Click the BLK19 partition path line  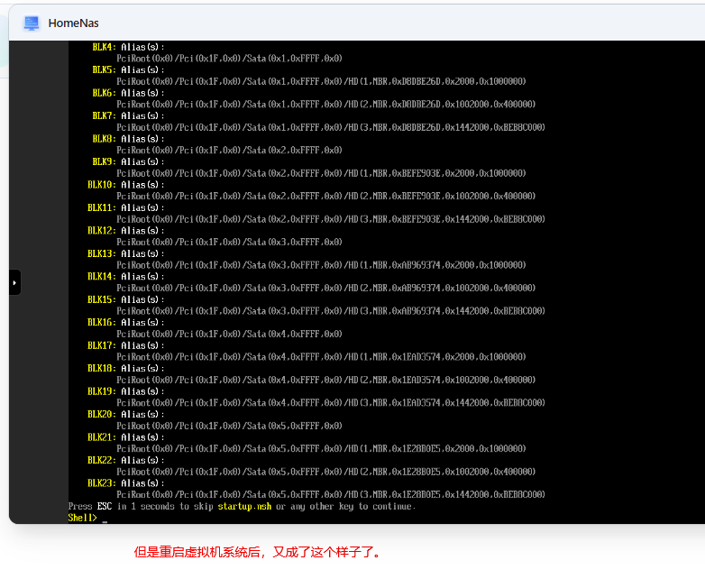tap(330, 402)
